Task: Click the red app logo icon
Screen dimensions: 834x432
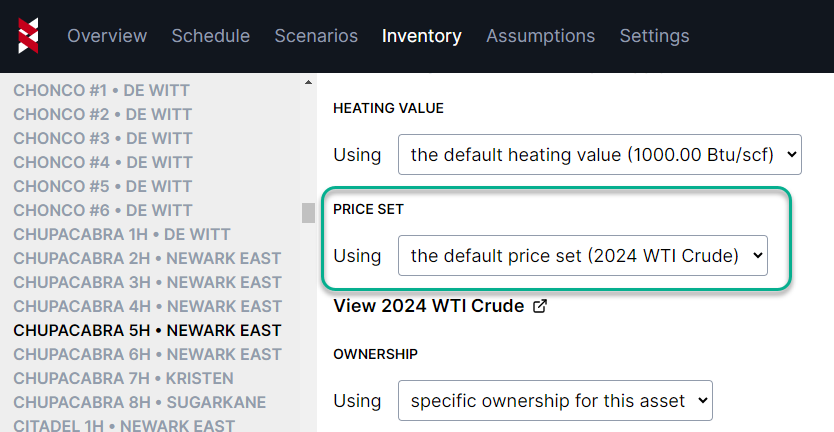Action: 28,36
